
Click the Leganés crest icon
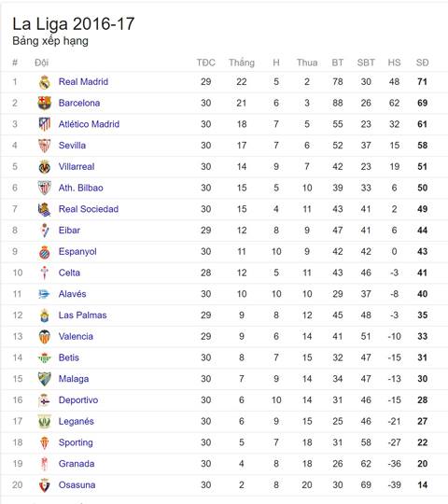(x=45, y=421)
